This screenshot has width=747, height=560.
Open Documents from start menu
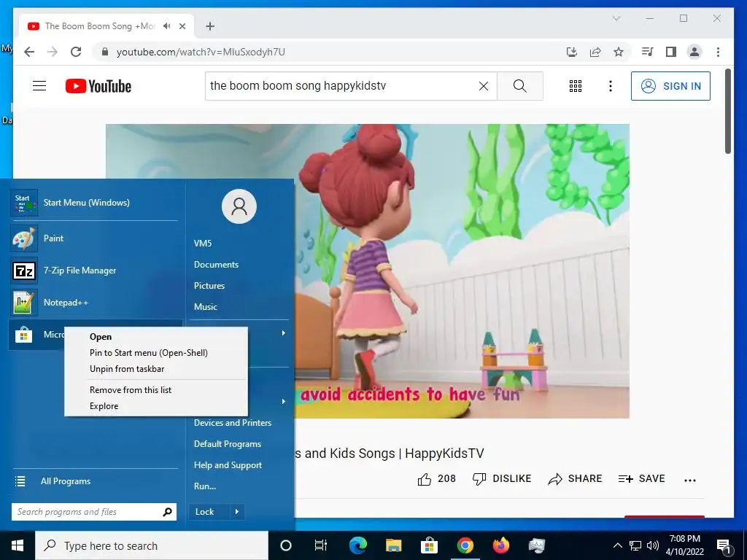(x=216, y=264)
